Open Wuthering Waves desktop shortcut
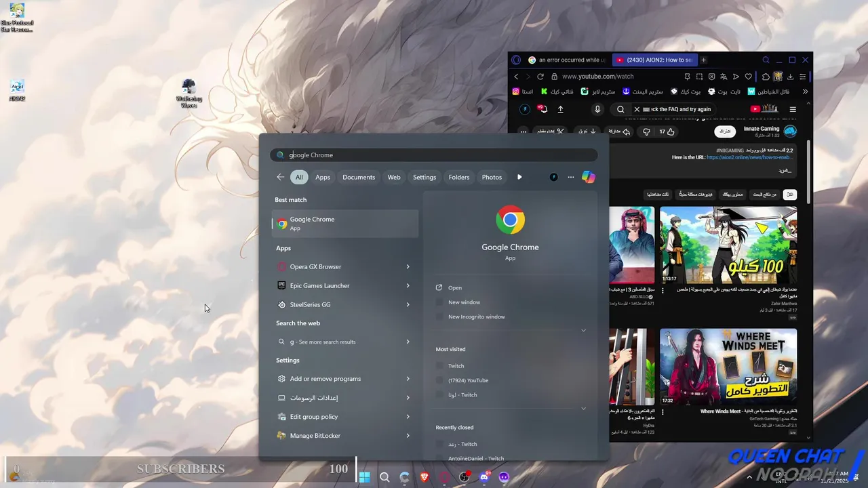The width and height of the screenshot is (868, 488). tap(189, 94)
